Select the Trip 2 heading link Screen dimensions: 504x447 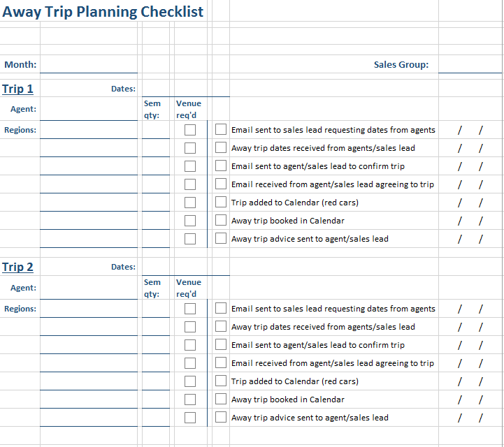pyautogui.click(x=17, y=267)
